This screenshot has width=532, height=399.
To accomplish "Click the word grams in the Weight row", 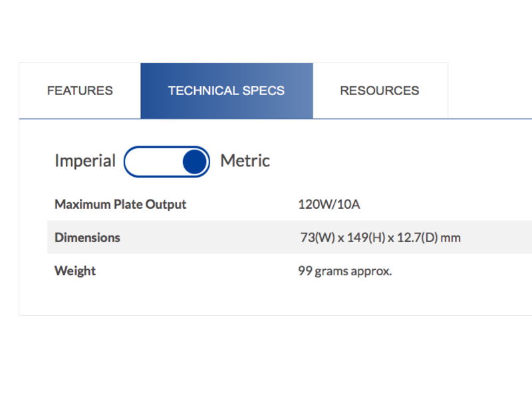I will point(331,272).
